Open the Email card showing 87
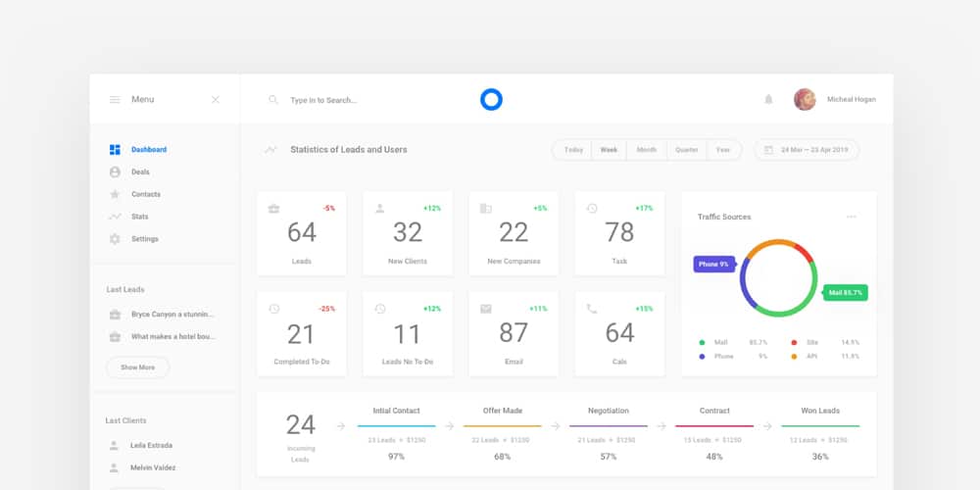This screenshot has width=980, height=490. pos(514,334)
